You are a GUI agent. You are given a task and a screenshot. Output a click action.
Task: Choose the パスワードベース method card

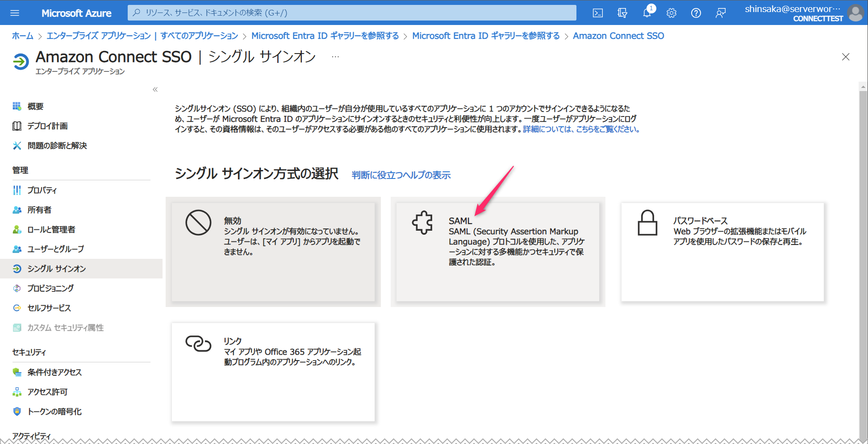point(722,252)
